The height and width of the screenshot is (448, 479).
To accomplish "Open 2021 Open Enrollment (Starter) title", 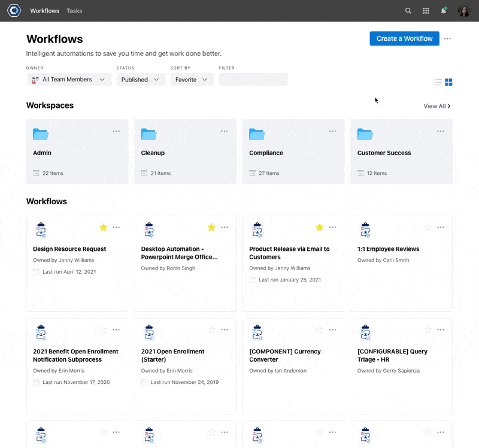I will click(x=172, y=355).
